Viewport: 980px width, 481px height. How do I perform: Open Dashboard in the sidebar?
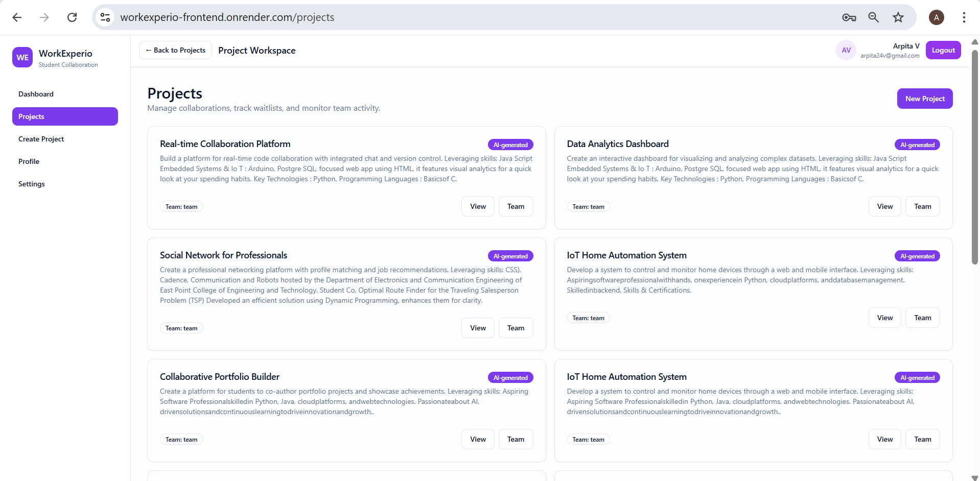[x=65, y=94]
